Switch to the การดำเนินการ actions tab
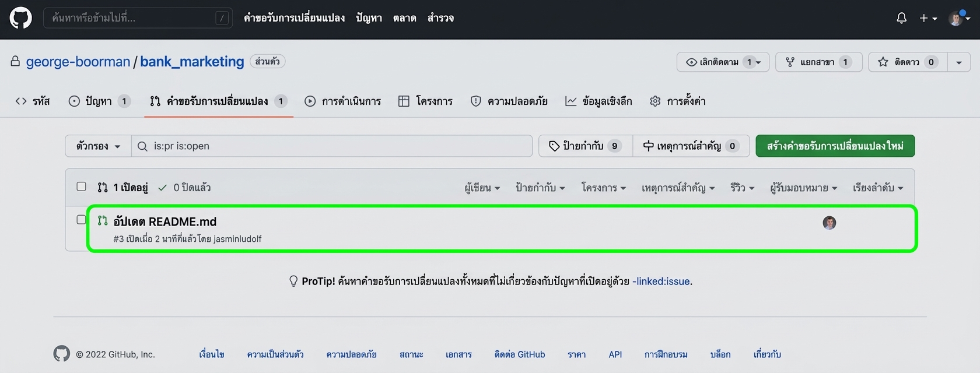The image size is (980, 373). [x=343, y=101]
